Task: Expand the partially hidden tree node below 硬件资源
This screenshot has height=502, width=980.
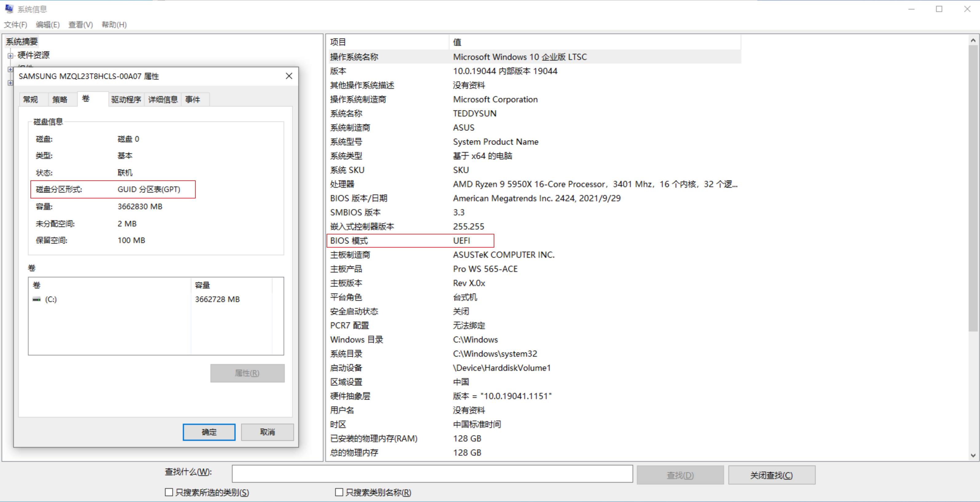Action: pyautogui.click(x=10, y=69)
